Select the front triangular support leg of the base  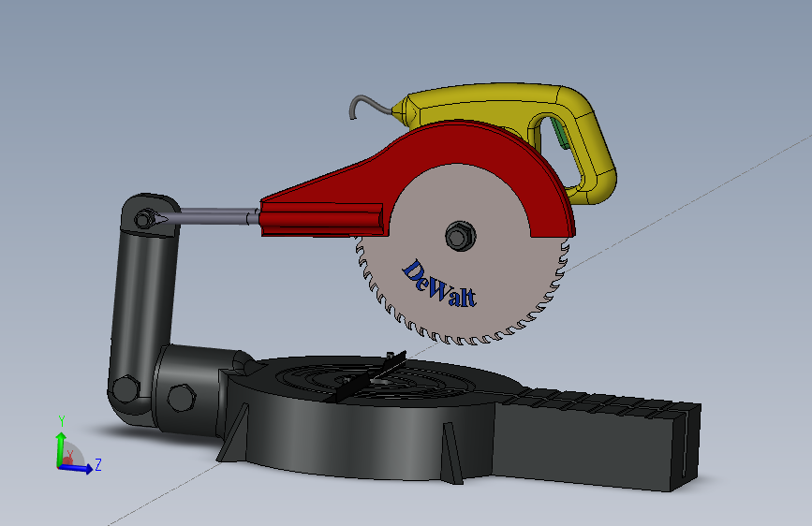(451, 454)
